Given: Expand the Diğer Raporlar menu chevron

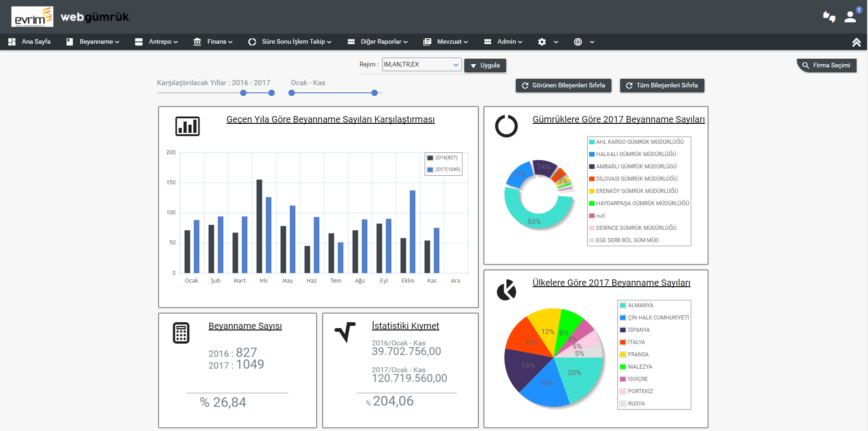Looking at the screenshot, I should point(406,42).
